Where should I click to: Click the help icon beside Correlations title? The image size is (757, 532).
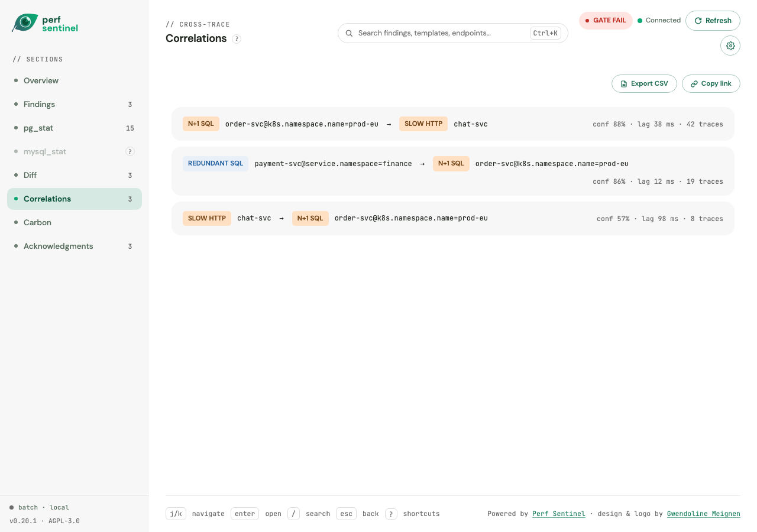(x=237, y=39)
